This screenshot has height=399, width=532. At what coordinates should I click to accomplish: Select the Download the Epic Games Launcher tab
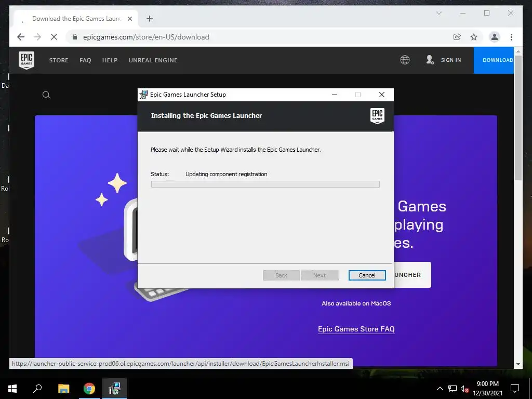pyautogui.click(x=76, y=19)
